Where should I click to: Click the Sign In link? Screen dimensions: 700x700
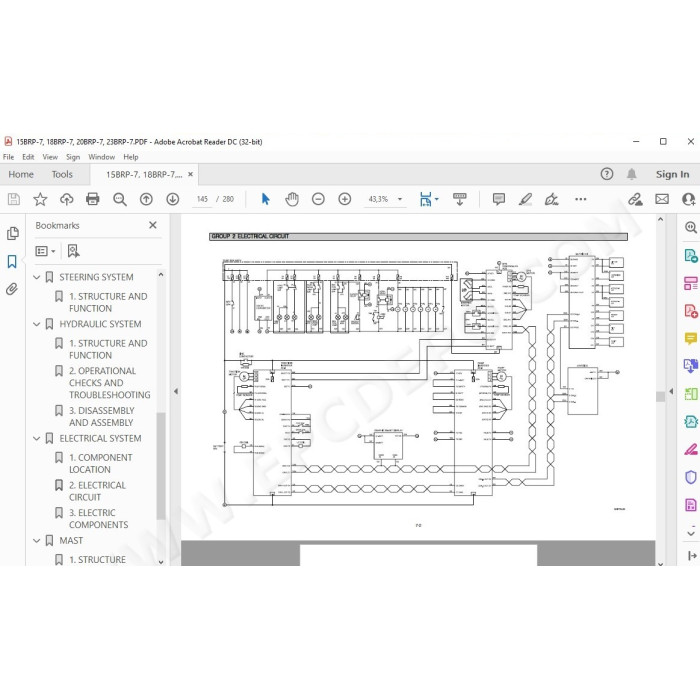pos(672,174)
